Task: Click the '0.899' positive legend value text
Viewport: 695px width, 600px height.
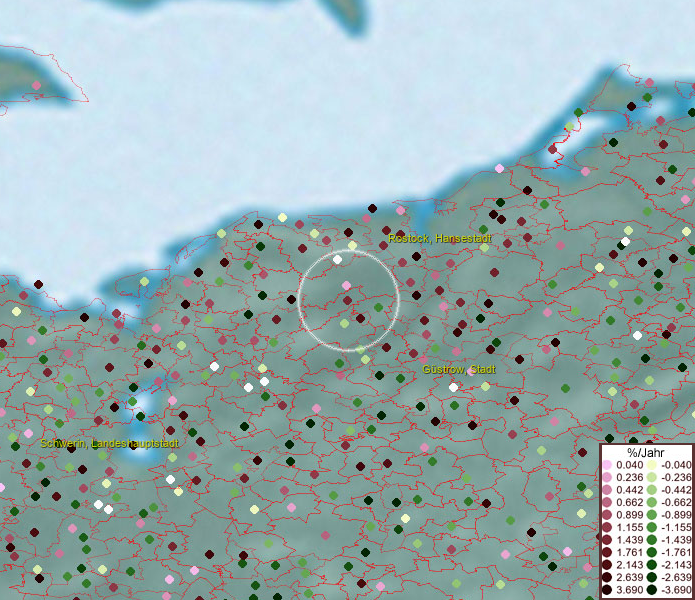Action: pyautogui.click(x=629, y=515)
